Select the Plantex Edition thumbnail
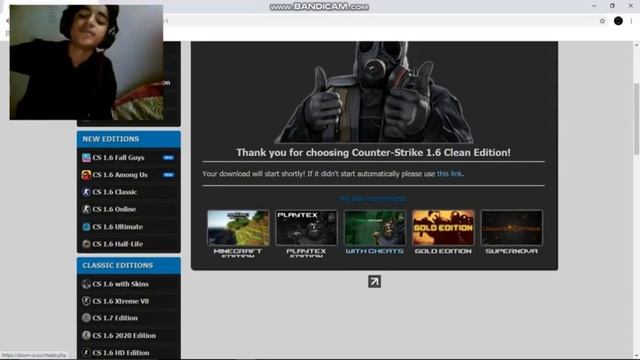The width and height of the screenshot is (640, 360). [306, 228]
